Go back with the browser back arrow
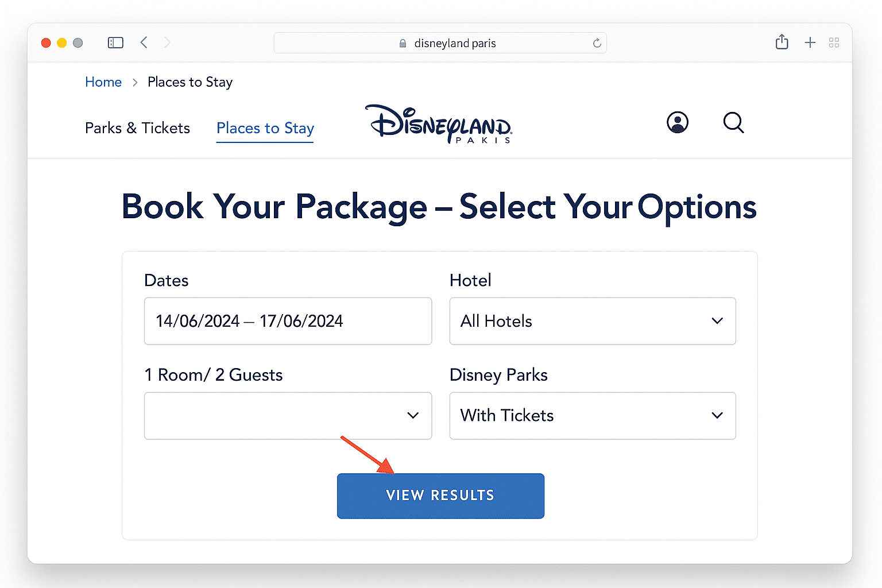The height and width of the screenshot is (588, 882). tap(144, 42)
